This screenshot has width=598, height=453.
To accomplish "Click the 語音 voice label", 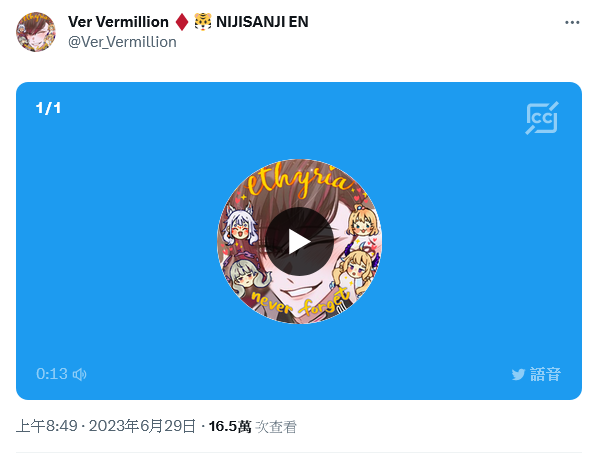I will pos(545,374).
